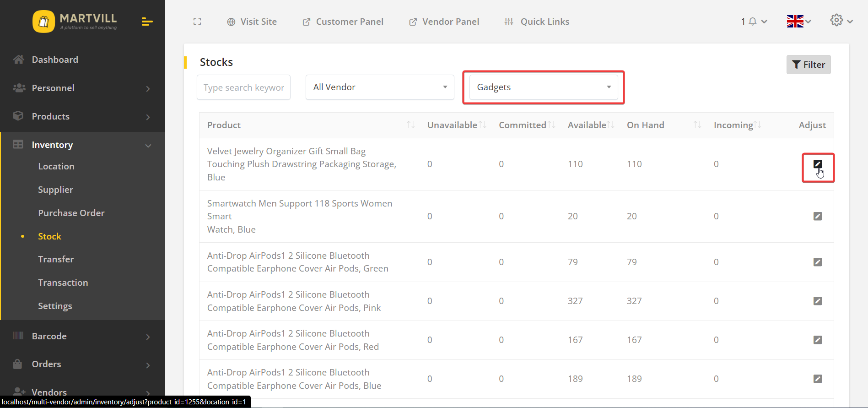Screen dimensions: 868x408
Task: Click the search keyword input field
Action: click(243, 87)
